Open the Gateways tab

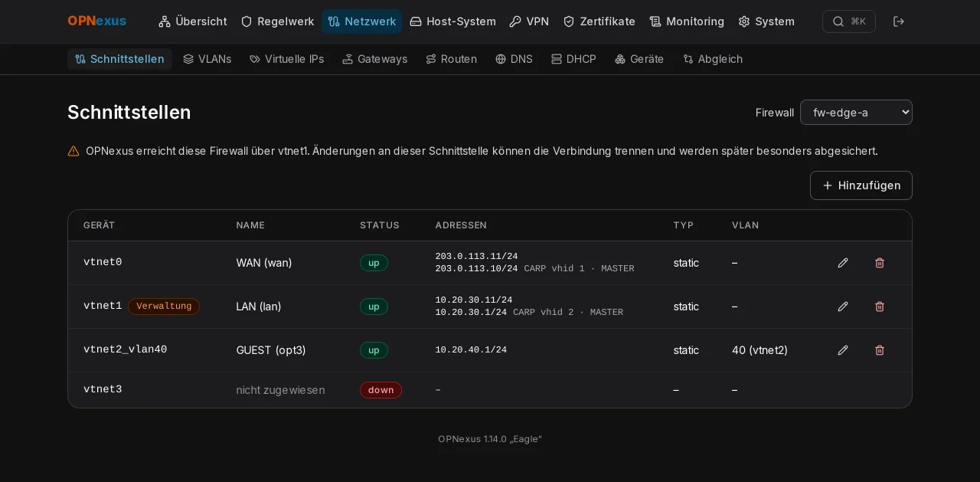[x=375, y=59]
